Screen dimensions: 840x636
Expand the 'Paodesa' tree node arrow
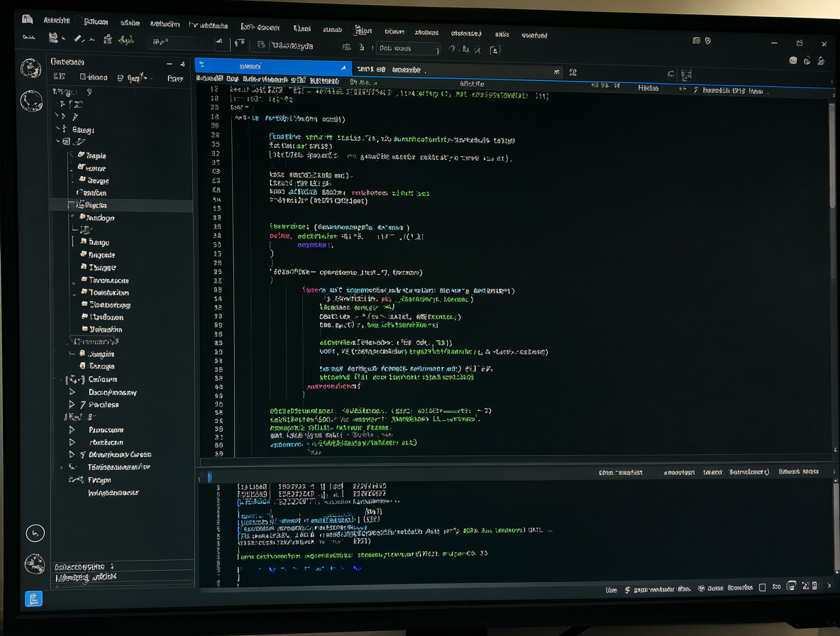point(72,405)
